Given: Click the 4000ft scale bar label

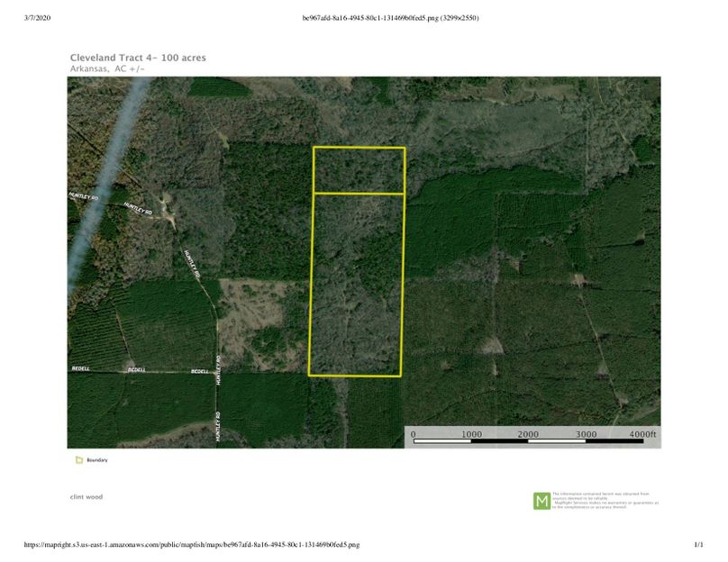Looking at the screenshot, I should [x=644, y=434].
